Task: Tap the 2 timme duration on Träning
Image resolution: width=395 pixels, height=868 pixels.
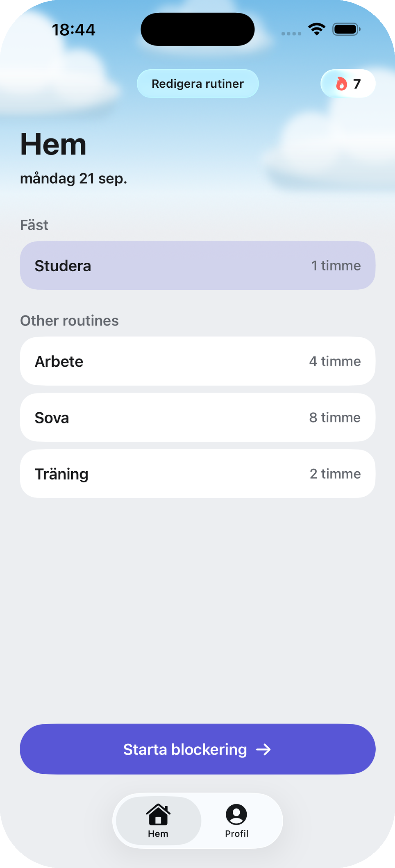Action: click(335, 474)
